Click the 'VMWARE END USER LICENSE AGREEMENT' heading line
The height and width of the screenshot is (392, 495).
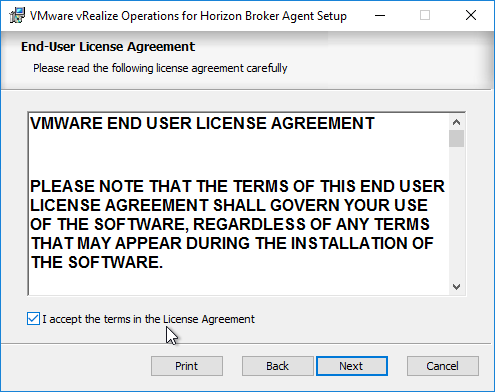tap(202, 123)
